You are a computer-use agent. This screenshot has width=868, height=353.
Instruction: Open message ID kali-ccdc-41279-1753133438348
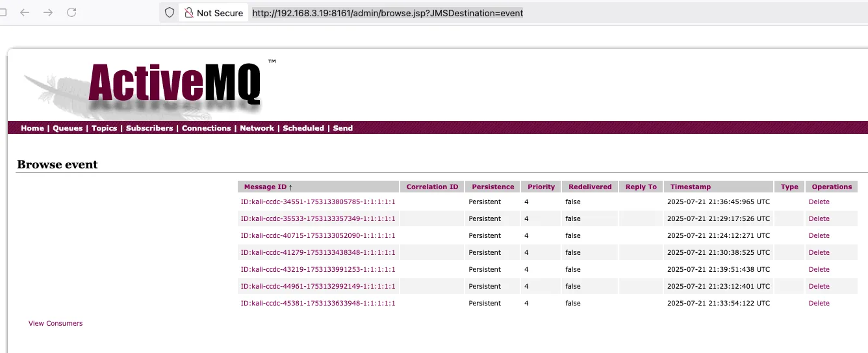click(x=318, y=252)
